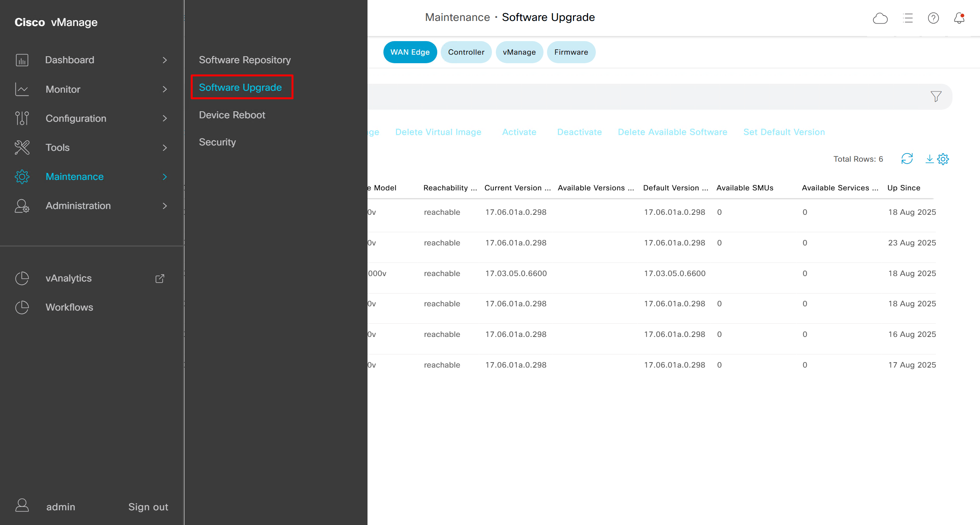Select Device Reboot in submenu
The height and width of the screenshot is (525, 980).
pos(232,115)
